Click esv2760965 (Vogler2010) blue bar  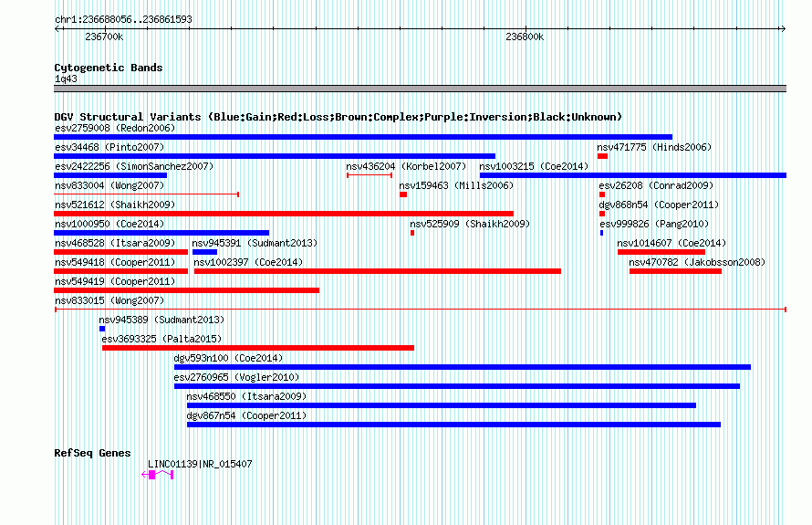pos(457,386)
